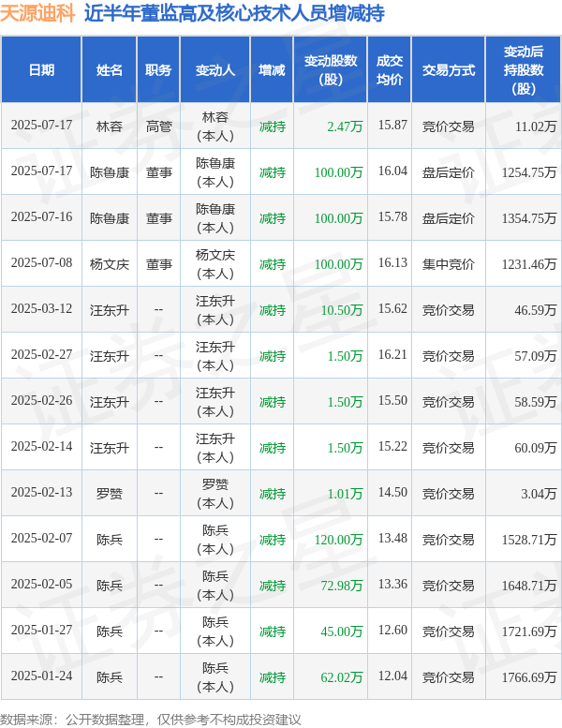Click the 45.00万 share change value

point(342,631)
